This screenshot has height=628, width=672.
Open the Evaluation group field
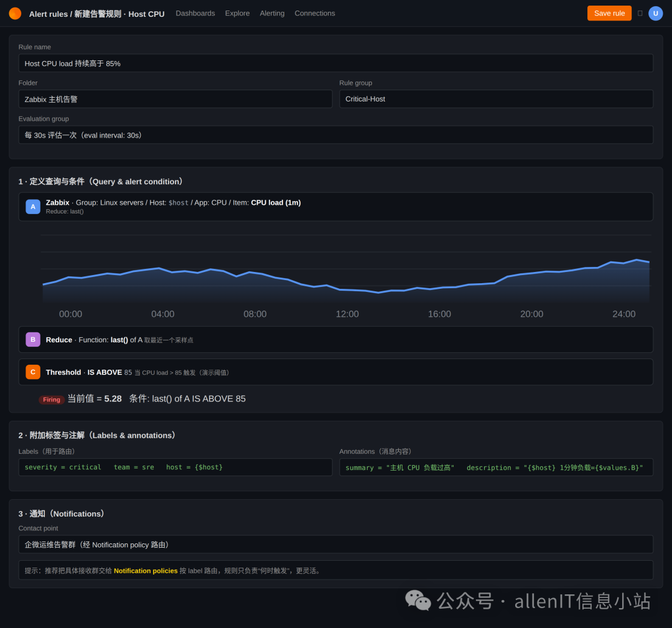point(335,135)
